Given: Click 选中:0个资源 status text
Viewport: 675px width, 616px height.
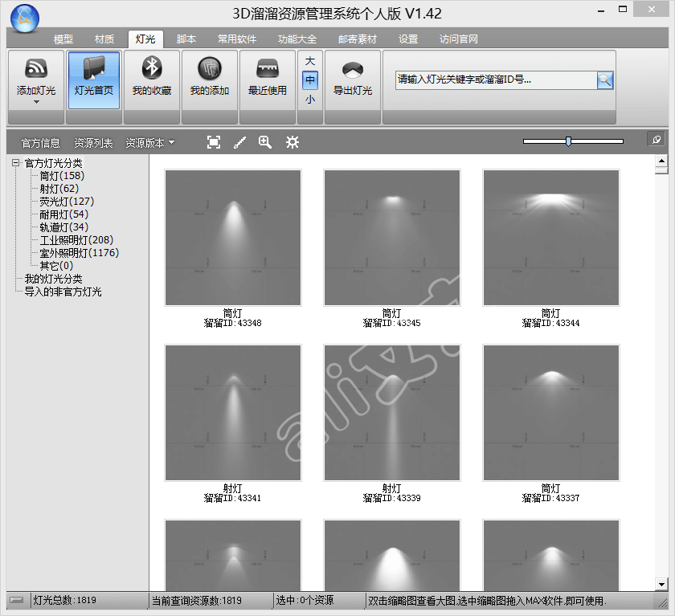Looking at the screenshot, I should (x=305, y=600).
